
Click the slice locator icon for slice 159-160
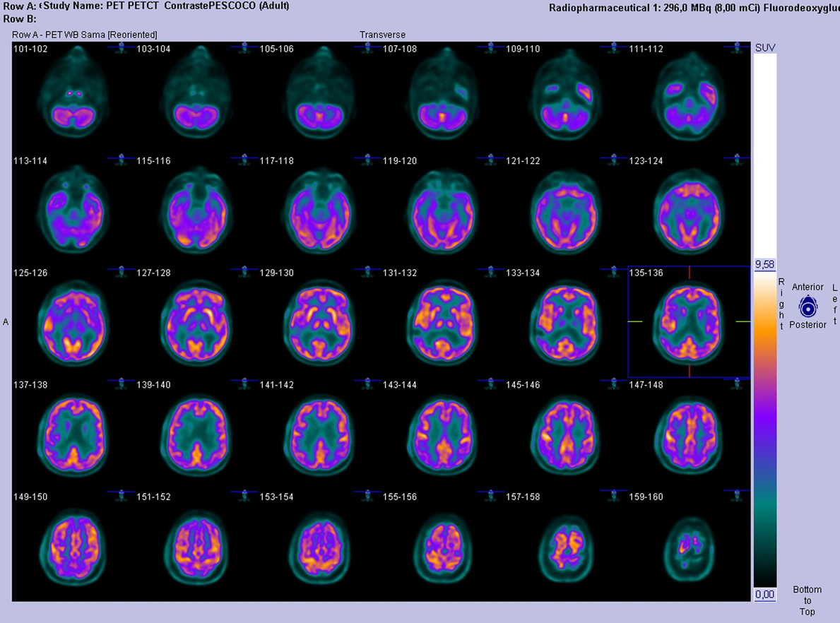[737, 496]
